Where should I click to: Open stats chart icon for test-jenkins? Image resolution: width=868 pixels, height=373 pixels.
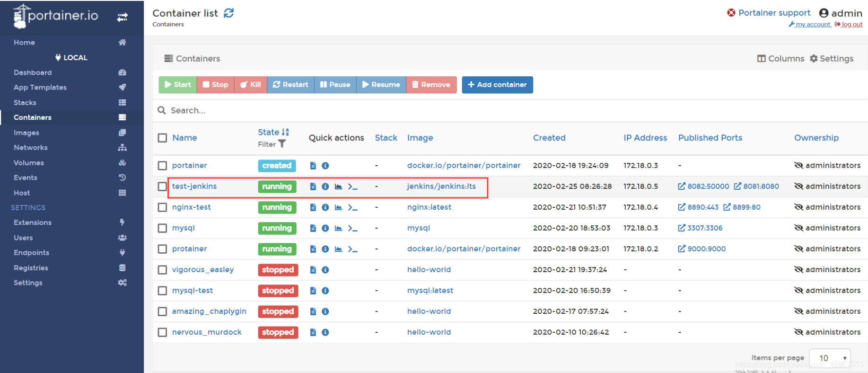coord(338,186)
